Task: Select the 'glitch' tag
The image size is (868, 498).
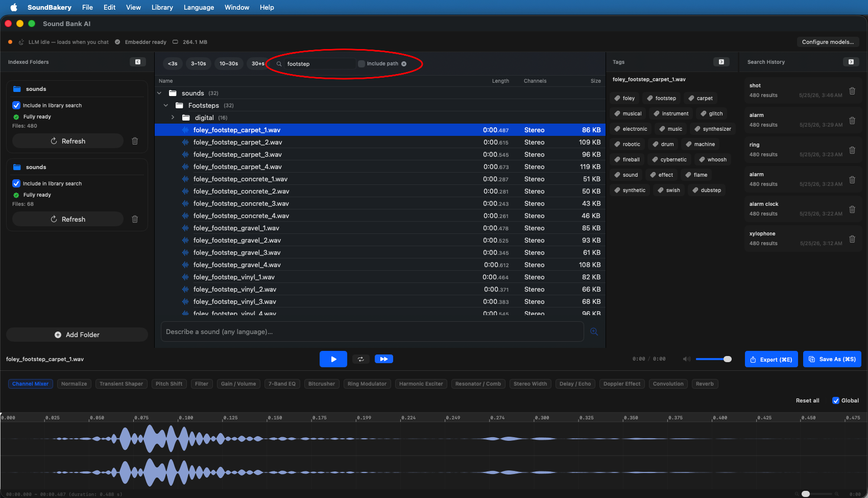Action: [712, 113]
